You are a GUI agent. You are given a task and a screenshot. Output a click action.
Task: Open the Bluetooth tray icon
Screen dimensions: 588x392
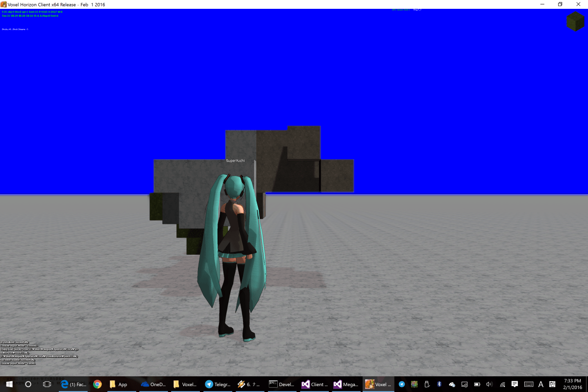tap(440, 384)
